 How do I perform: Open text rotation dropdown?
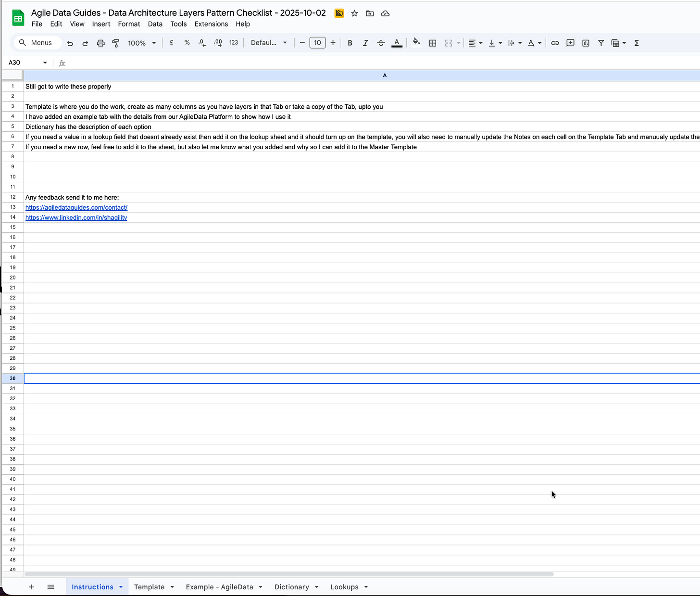(534, 43)
